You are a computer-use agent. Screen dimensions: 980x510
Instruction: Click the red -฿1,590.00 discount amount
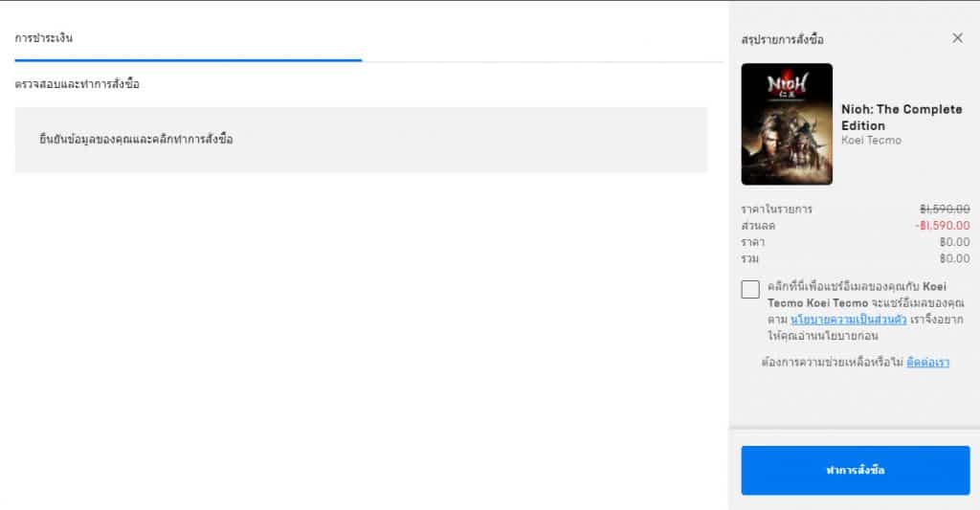point(943,226)
